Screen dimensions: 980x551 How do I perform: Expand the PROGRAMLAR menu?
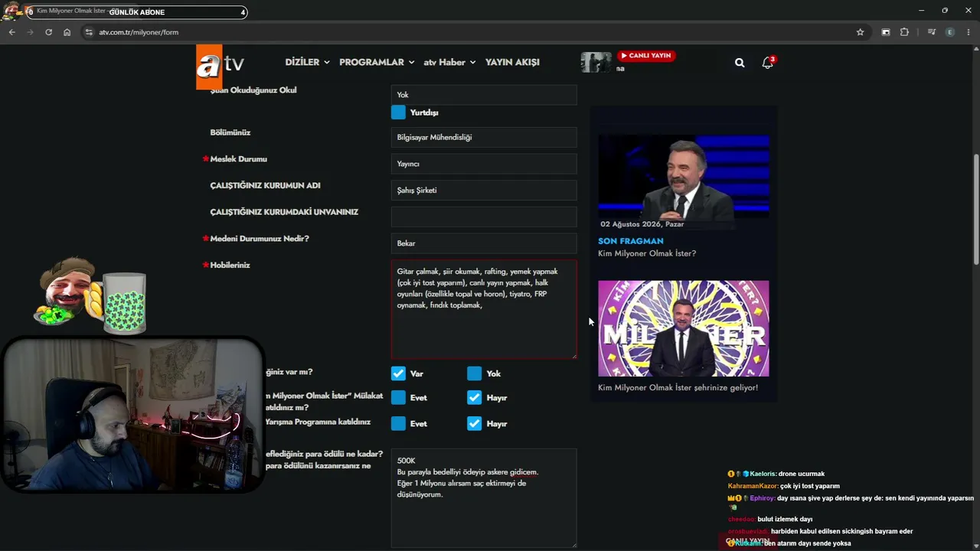click(377, 62)
